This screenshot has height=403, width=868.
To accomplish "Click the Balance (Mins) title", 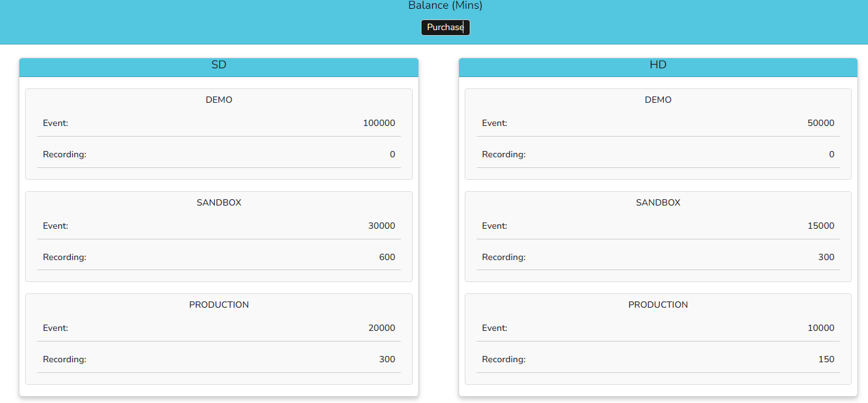I will tap(445, 6).
